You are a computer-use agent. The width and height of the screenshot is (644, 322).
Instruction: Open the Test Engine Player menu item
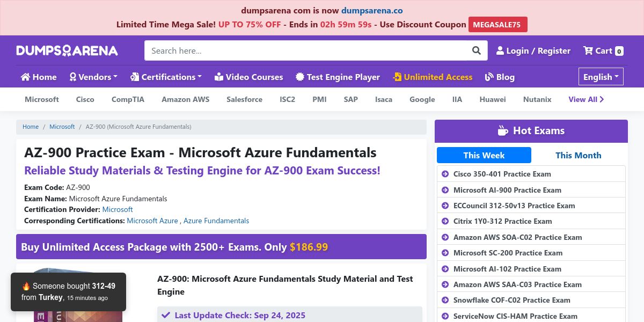(338, 77)
